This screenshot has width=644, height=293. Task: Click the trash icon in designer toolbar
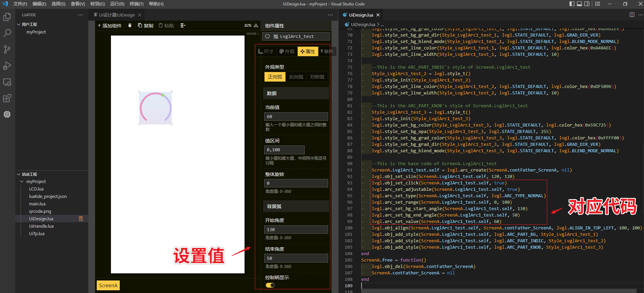tap(130, 25)
